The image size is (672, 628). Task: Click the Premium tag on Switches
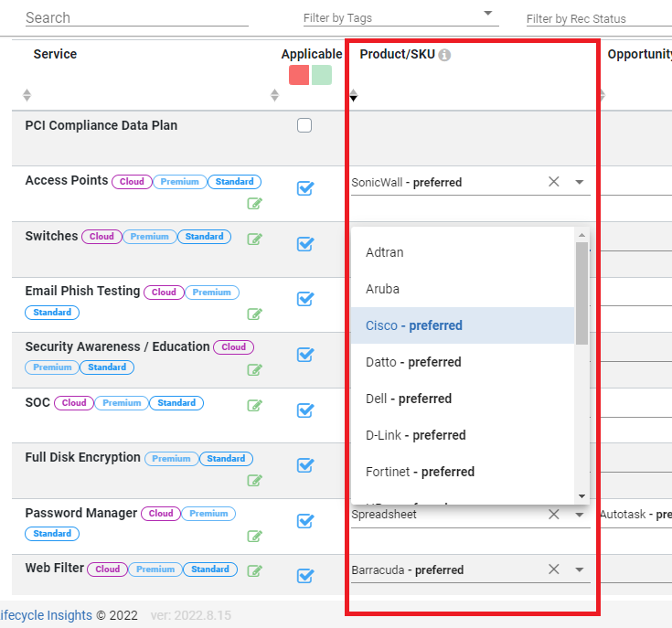150,237
